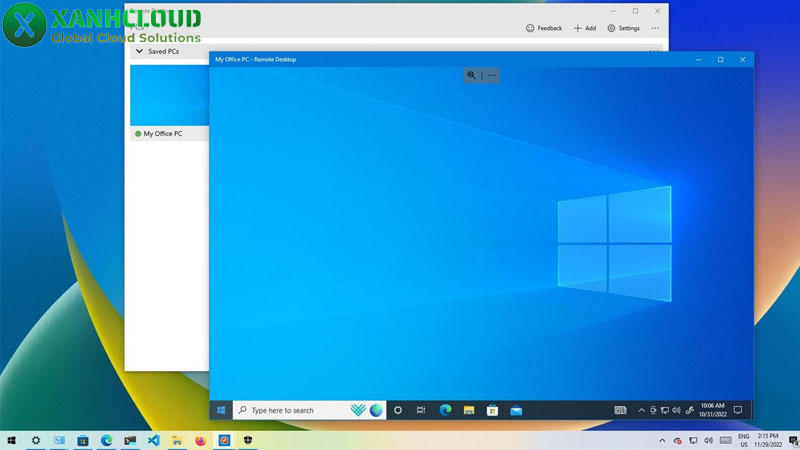Open local notification center with badge 4
The height and width of the screenshot is (450, 800).
794,440
